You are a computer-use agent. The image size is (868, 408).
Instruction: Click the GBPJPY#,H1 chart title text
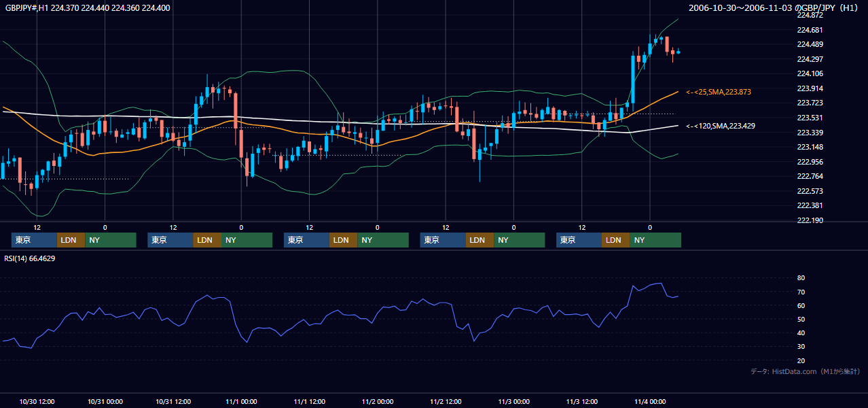point(88,8)
